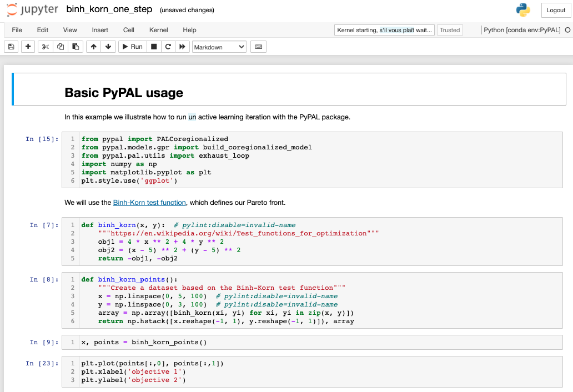Click the Trusted notebook indicator
Image resolution: width=573 pixels, height=392 pixels.
(x=450, y=30)
